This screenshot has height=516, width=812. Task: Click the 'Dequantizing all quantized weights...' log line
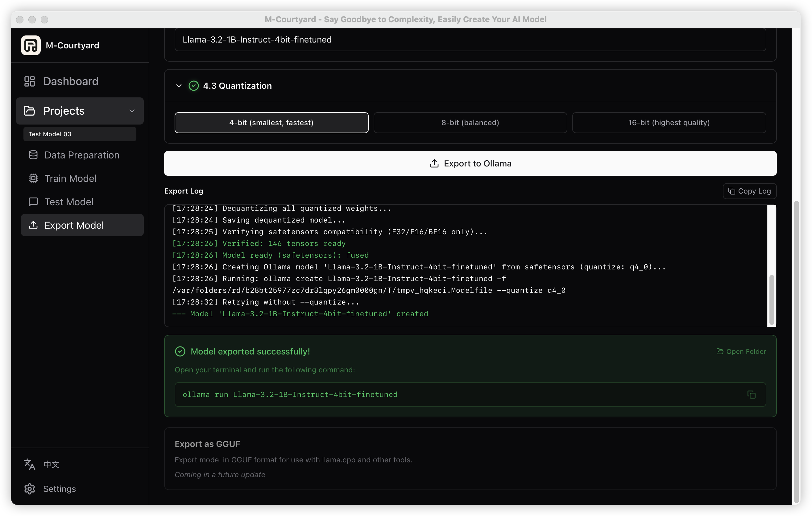(282, 208)
